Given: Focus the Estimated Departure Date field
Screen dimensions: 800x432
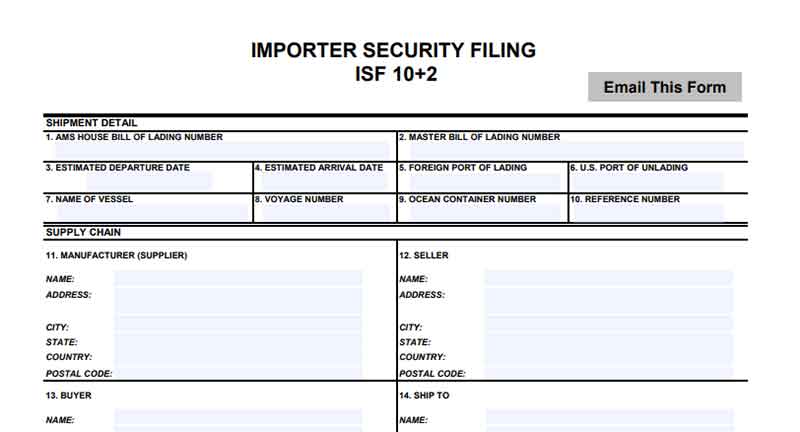Looking at the screenshot, I should point(129,181).
